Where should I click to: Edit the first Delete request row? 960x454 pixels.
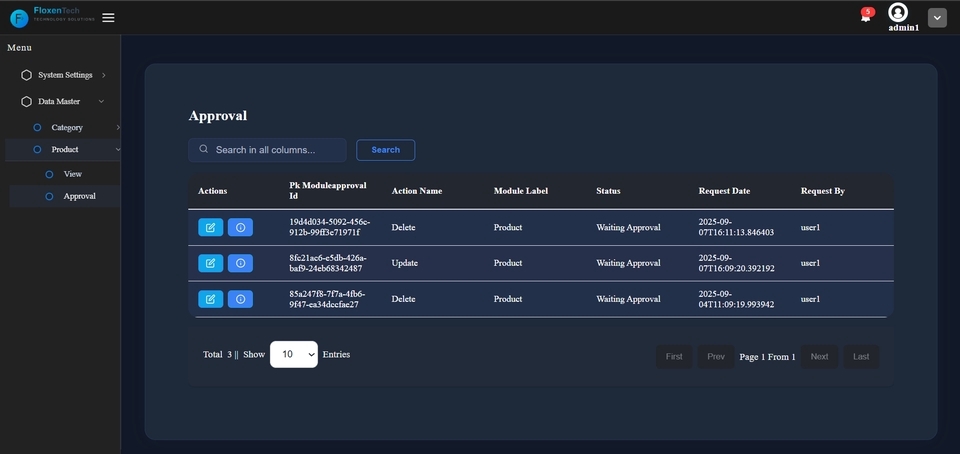(210, 227)
